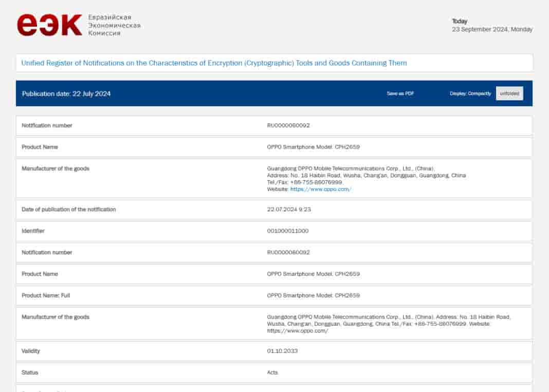549x392 pixels.
Task: Select the unfolded display option
Action: click(x=509, y=94)
